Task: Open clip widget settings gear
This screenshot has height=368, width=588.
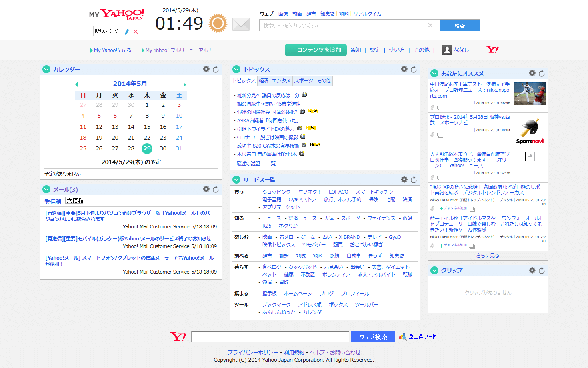Action: [532, 270]
